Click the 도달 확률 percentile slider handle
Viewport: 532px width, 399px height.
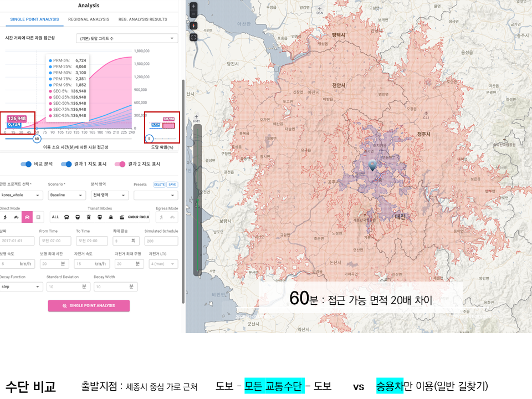[x=149, y=139]
